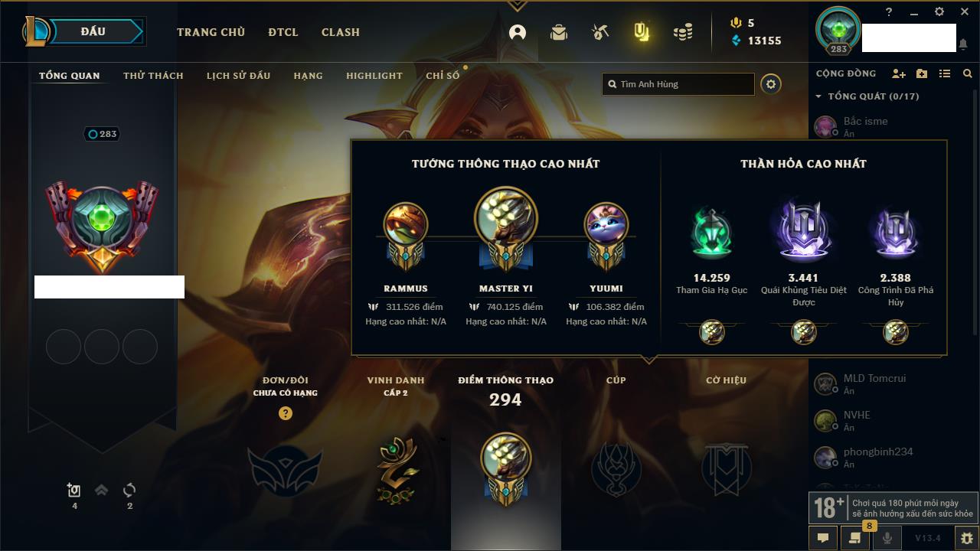Switch to the LỊCH SỬ ĐẤU tab
This screenshot has height=551, width=980.
tap(238, 76)
